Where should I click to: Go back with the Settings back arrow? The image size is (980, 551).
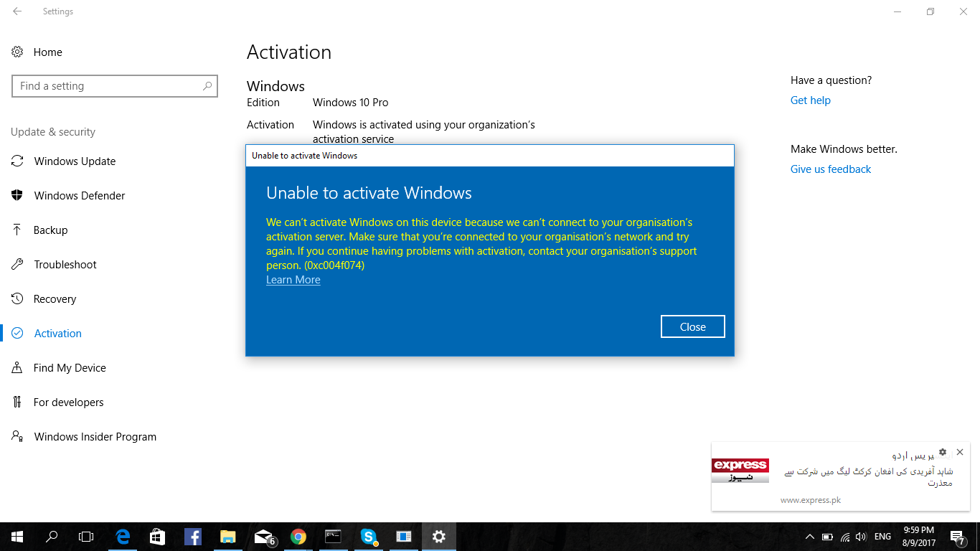17,11
